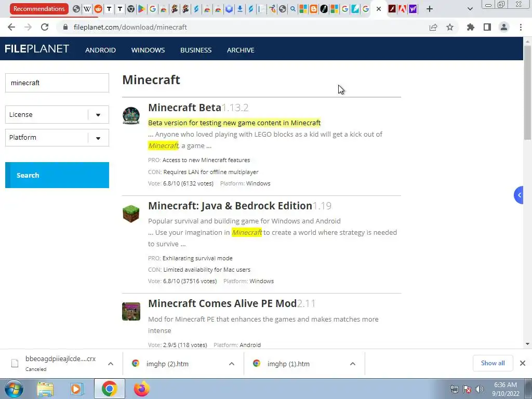Viewport: 532px width, 399px height.
Task: Share this page using the share icon
Action: (x=433, y=27)
